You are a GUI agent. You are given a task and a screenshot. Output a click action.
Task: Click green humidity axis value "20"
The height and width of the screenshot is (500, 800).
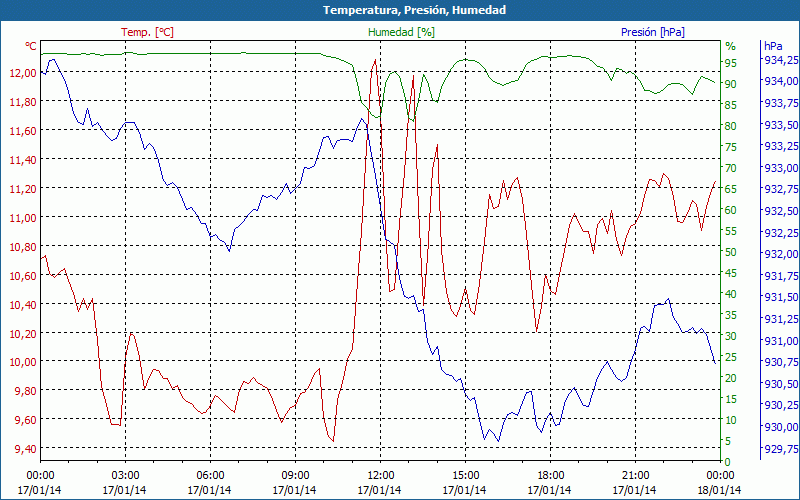[731, 378]
